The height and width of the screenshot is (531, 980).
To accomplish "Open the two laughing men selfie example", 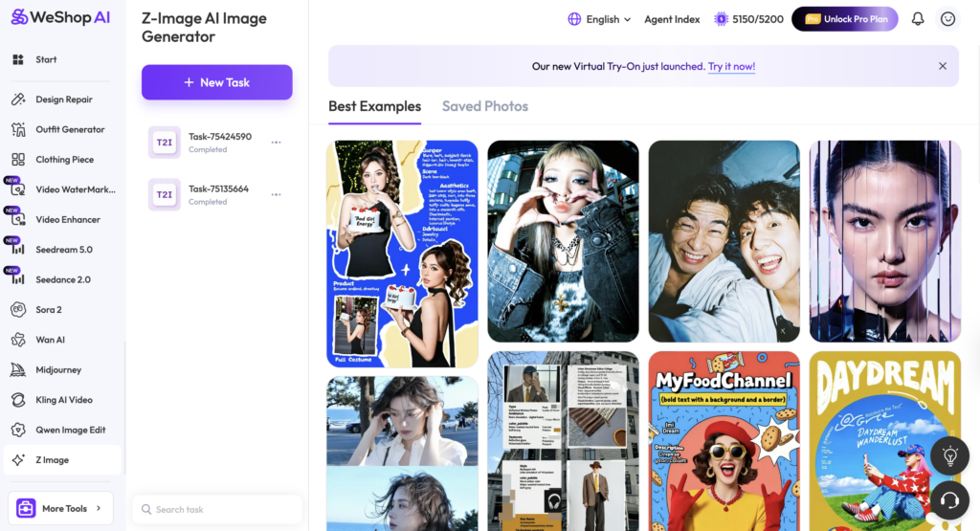I will pyautogui.click(x=724, y=241).
